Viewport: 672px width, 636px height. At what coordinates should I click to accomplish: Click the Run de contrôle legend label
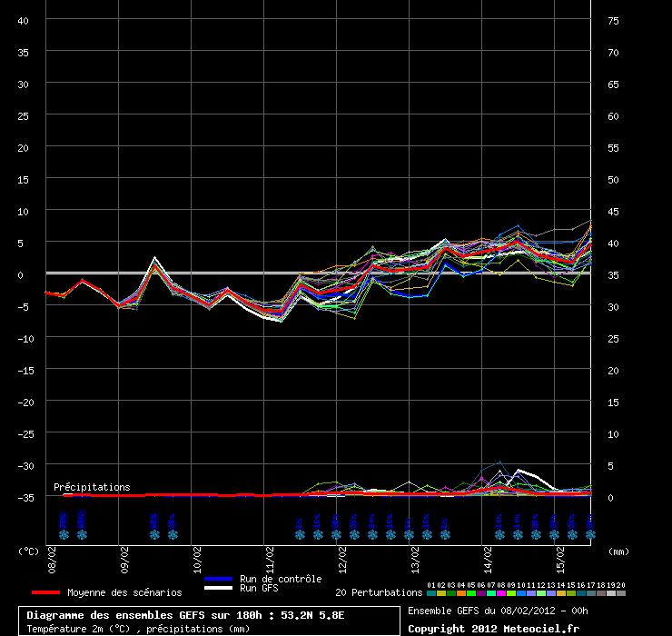pyautogui.click(x=281, y=579)
